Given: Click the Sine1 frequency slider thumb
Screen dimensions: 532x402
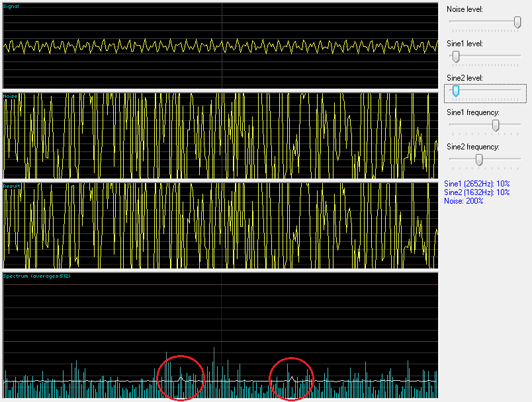Looking at the screenshot, I should point(496,125).
